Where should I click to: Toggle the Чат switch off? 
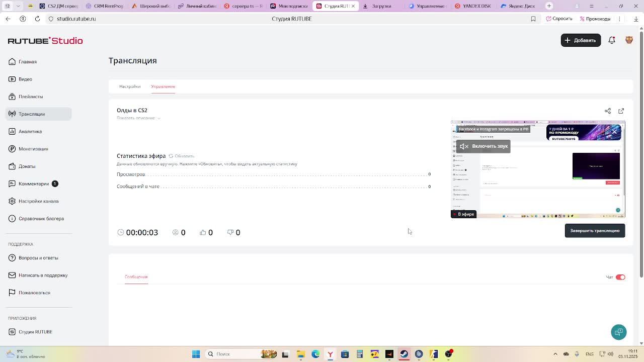620,277
